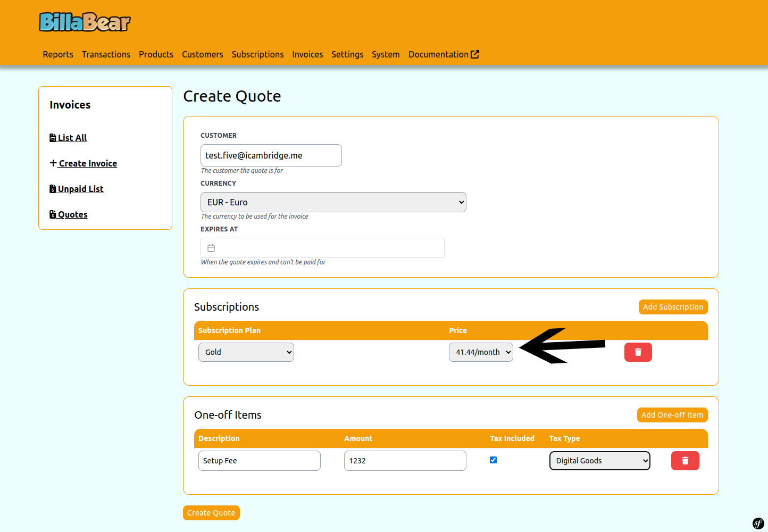
Task: Open the Subscriptions menu
Action: click(x=257, y=54)
